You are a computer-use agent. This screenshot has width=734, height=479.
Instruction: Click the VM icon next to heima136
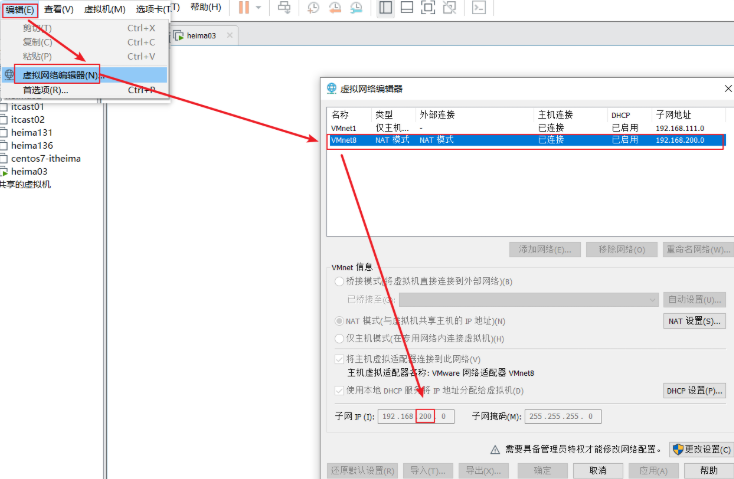pos(4,146)
